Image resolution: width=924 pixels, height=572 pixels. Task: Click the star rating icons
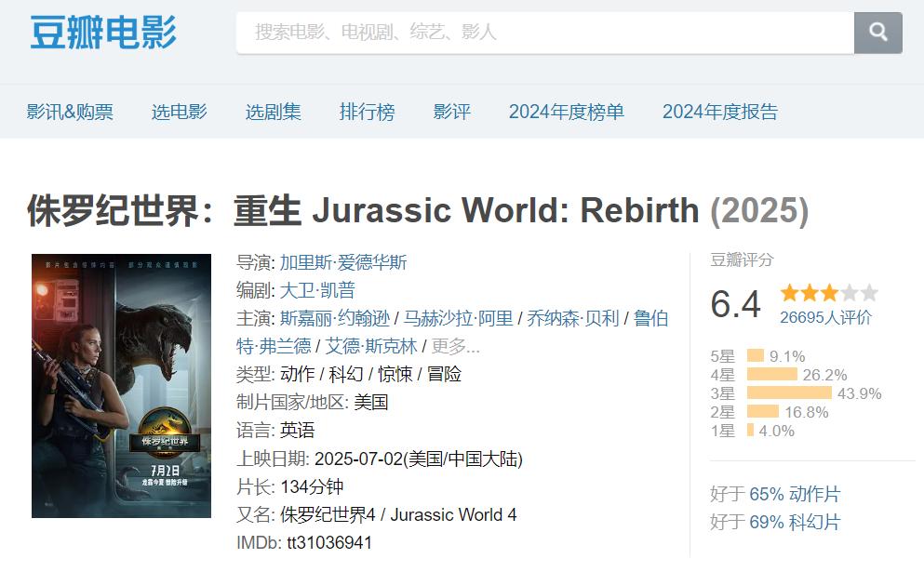(x=829, y=292)
